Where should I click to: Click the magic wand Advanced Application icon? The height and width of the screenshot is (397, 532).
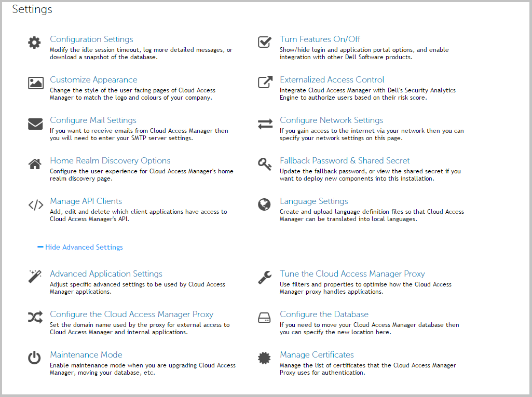35,277
